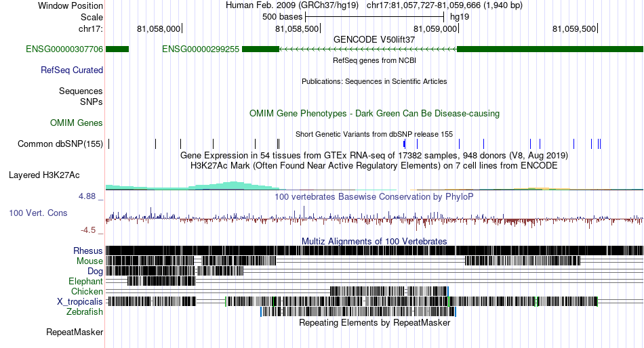Select the X_tropicalis alignment row label

click(80, 302)
